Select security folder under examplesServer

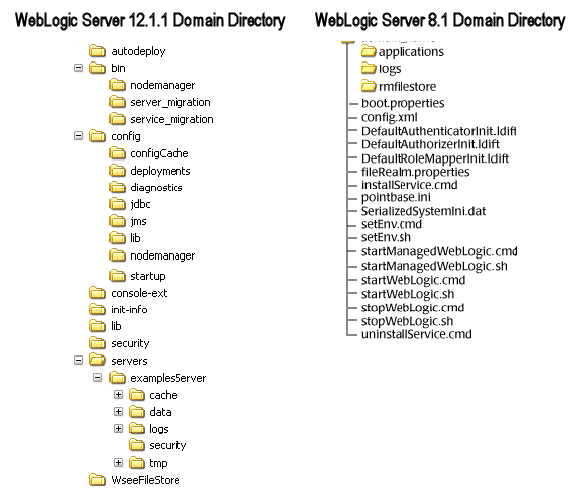pos(168,445)
